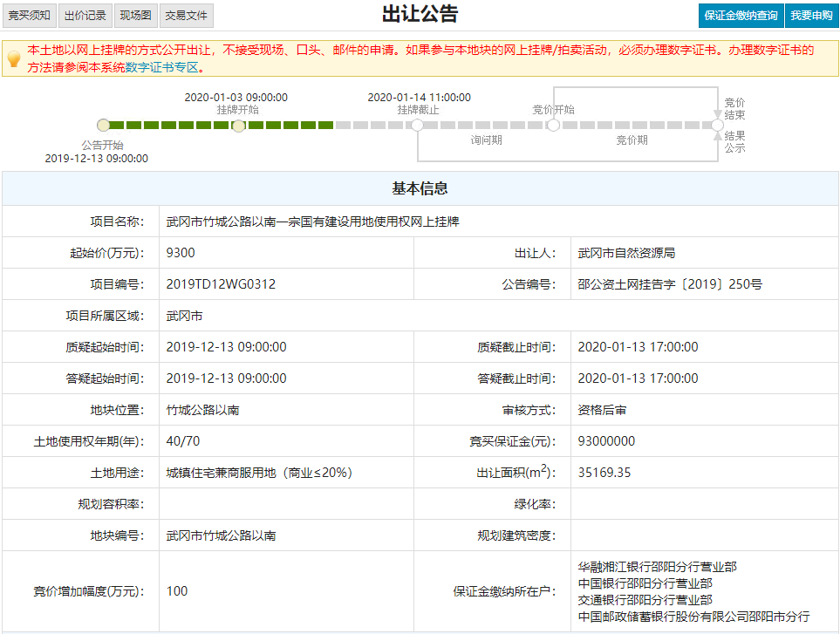Click the 质疑截止时间 value 2020-01-13 17:00:00

[x=638, y=347]
